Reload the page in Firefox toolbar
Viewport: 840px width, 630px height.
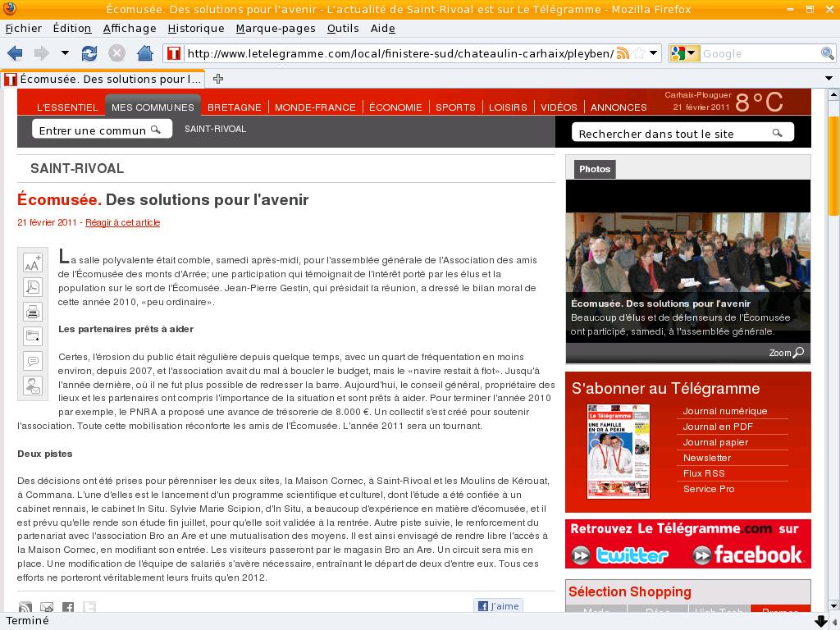click(89, 53)
